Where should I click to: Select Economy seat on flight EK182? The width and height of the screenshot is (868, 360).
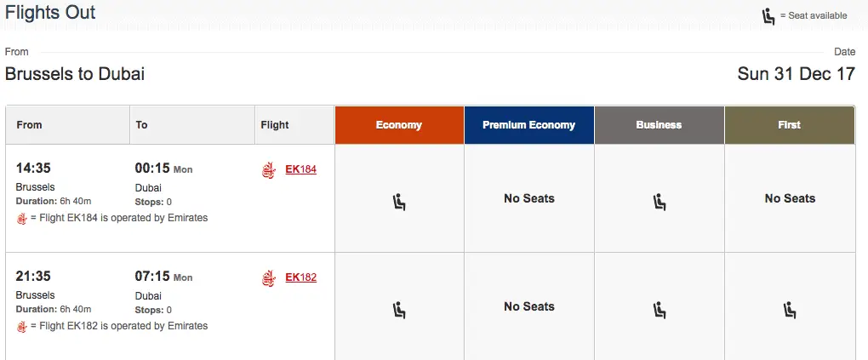tap(399, 310)
